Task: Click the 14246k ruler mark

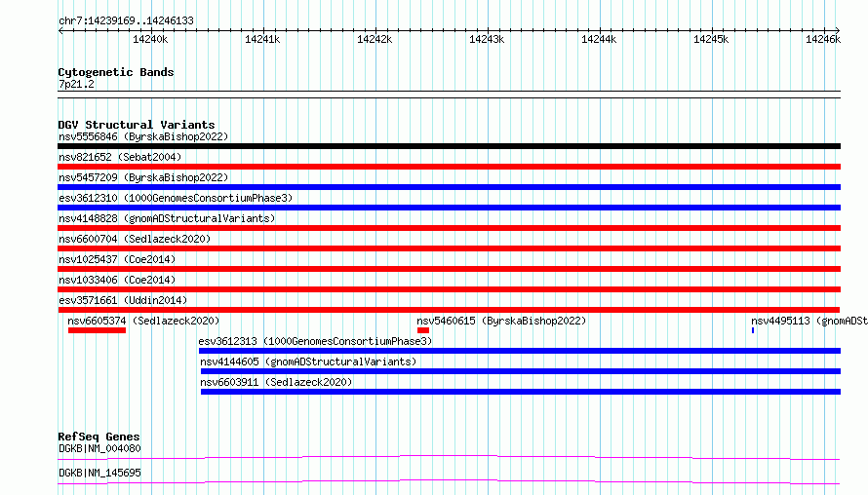Action: (x=823, y=39)
